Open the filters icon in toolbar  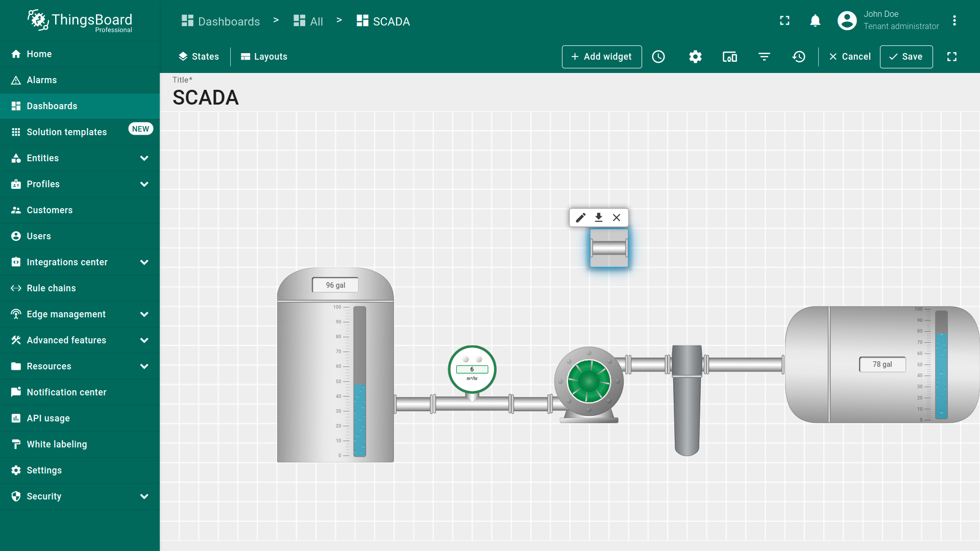point(764,57)
